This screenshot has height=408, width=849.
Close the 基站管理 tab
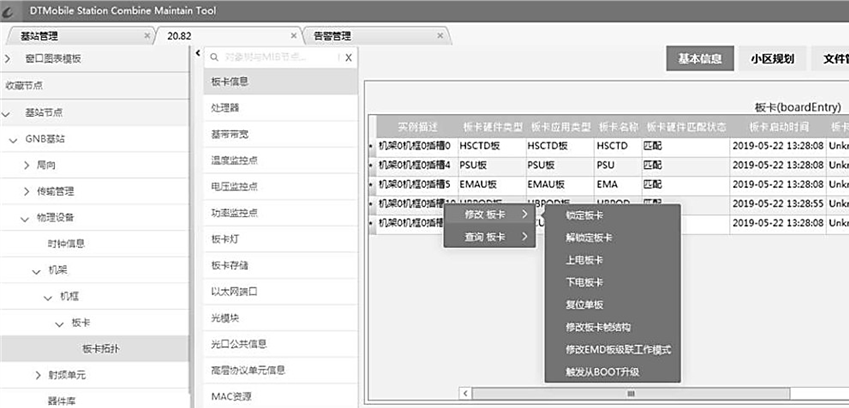point(147,36)
